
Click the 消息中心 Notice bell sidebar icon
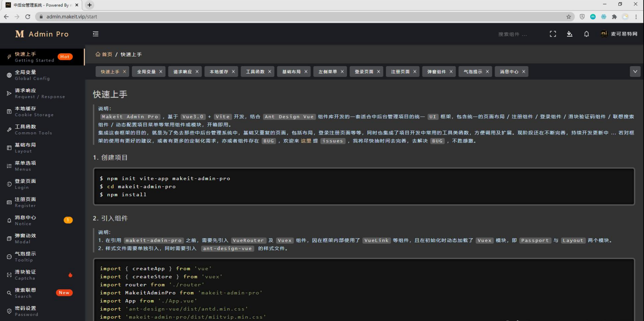(x=9, y=220)
